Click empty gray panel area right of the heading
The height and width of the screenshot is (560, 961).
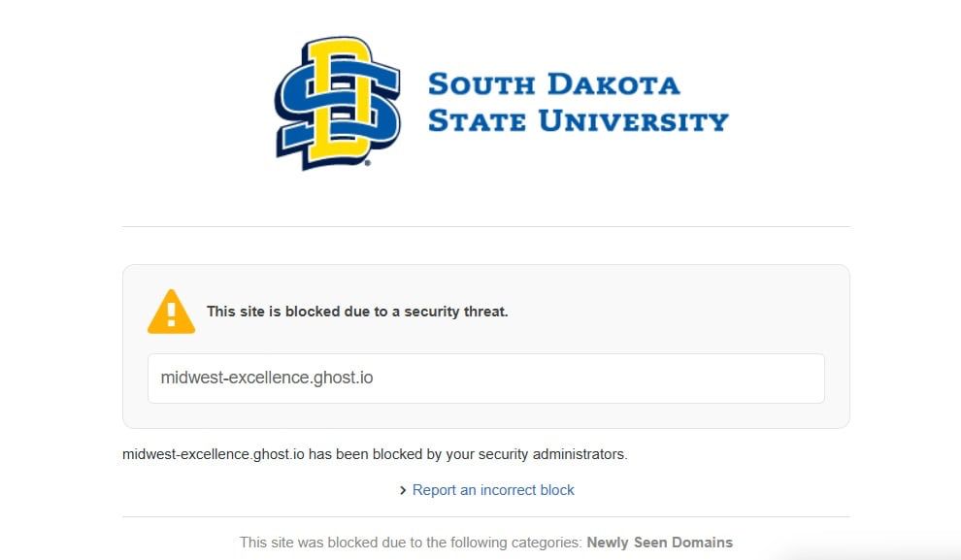679,312
